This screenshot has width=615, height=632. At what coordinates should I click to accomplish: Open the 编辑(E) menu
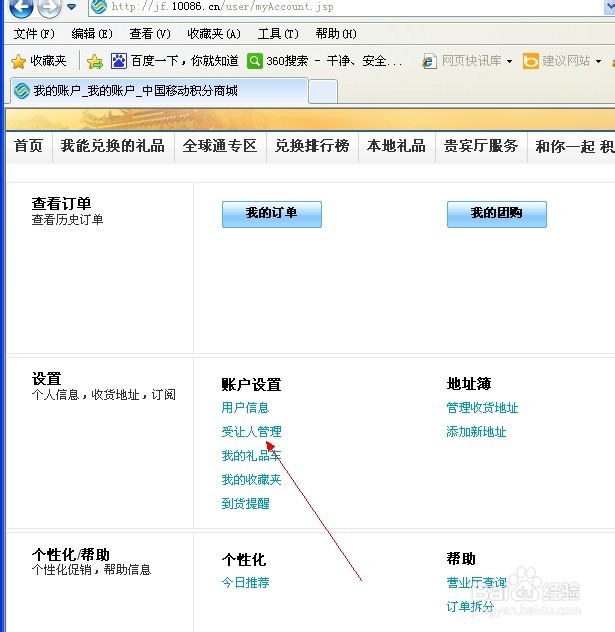pyautogui.click(x=92, y=34)
